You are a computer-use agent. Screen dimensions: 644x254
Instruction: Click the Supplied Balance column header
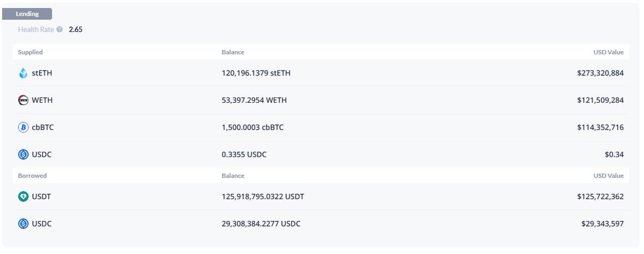point(233,52)
